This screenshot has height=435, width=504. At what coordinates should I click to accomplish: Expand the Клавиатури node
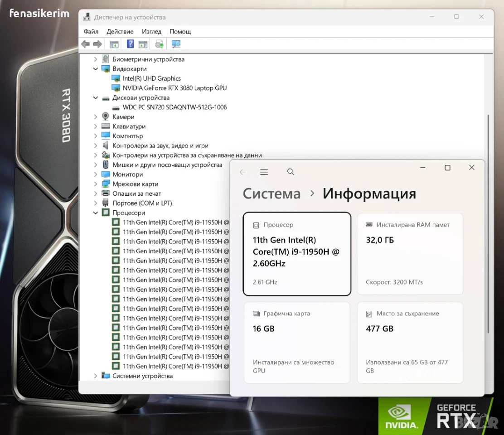[96, 126]
